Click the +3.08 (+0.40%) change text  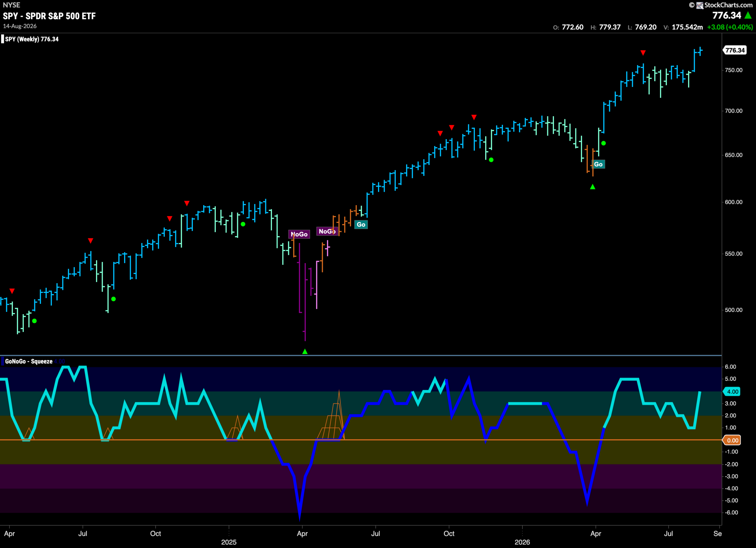730,27
